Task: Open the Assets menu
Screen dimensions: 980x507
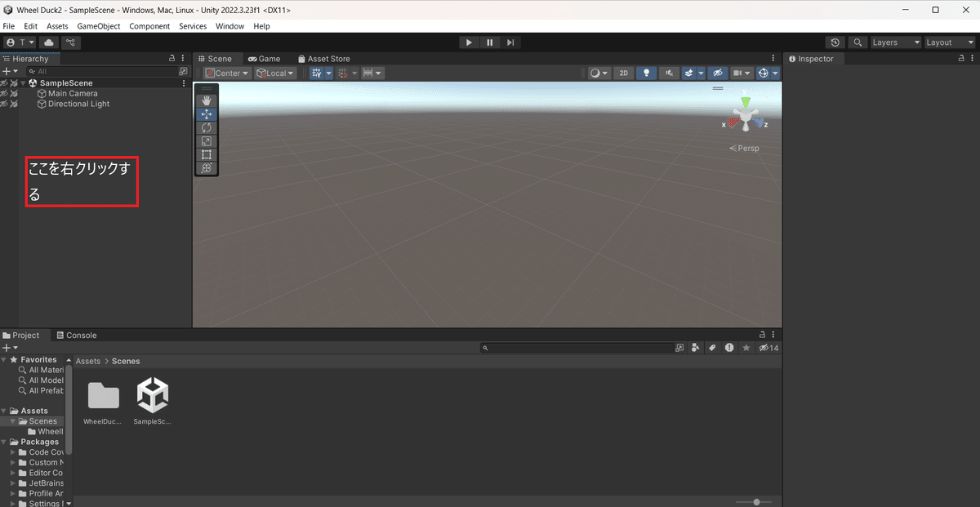Action: pyautogui.click(x=57, y=26)
